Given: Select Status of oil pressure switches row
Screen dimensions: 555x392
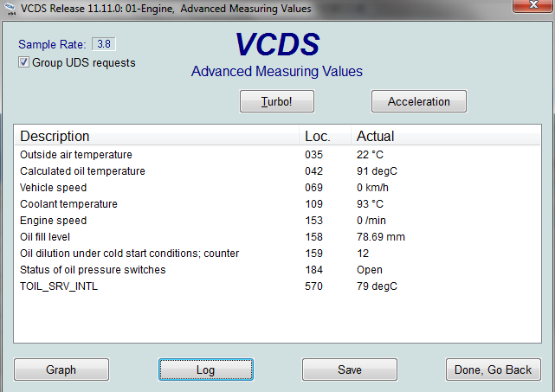Looking at the screenshot, I should pyautogui.click(x=277, y=270).
